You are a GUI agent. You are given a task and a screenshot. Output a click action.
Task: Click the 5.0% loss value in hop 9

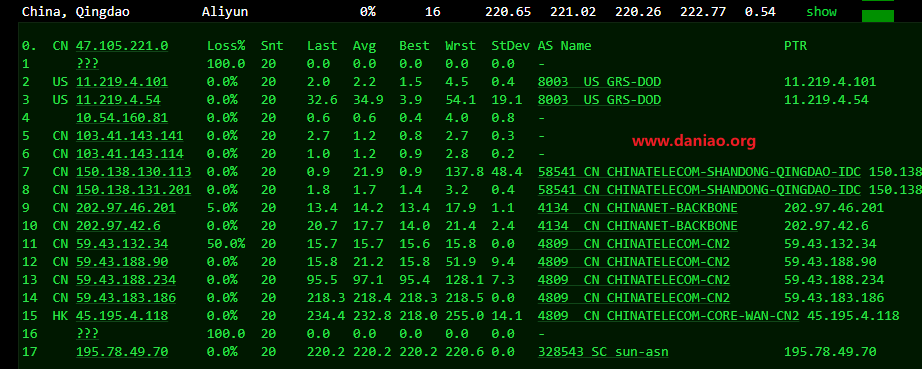coord(222,208)
